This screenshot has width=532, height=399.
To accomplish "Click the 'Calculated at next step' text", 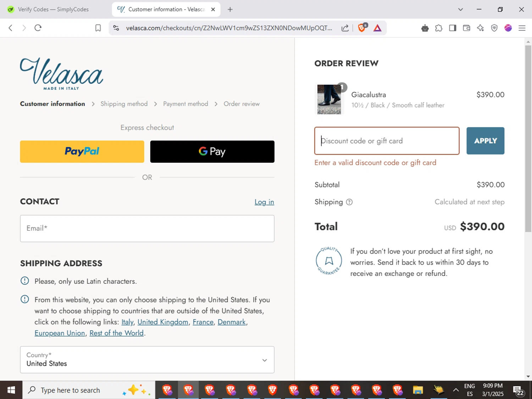I will (469, 202).
